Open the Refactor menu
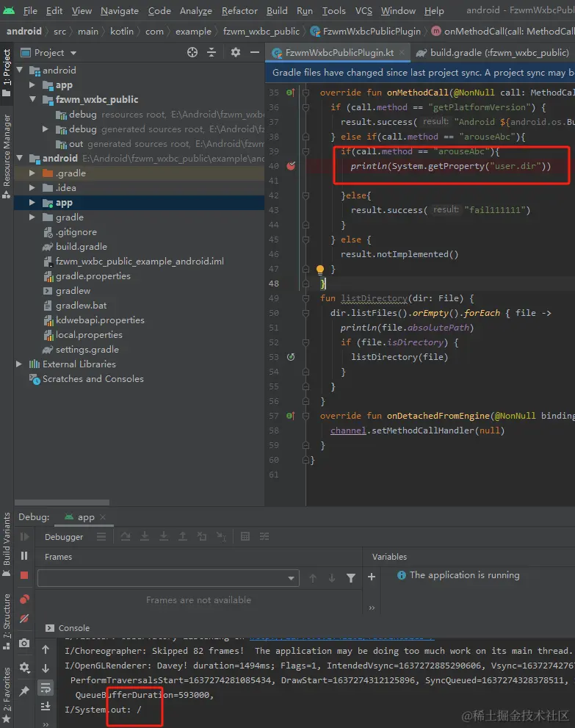This screenshot has height=728, width=575. pos(239,10)
